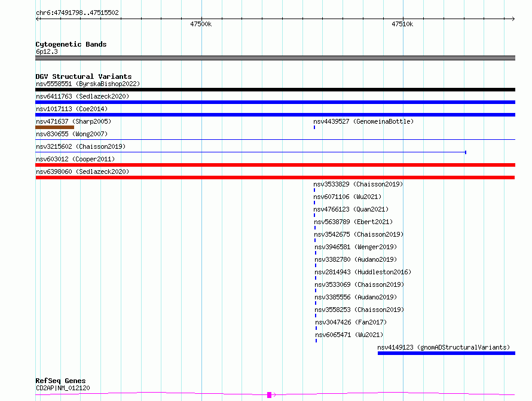The width and height of the screenshot is (532, 401).
Task: Open nsv4439527 (GenomeinaBottle) variant label
Action: pyautogui.click(x=363, y=121)
